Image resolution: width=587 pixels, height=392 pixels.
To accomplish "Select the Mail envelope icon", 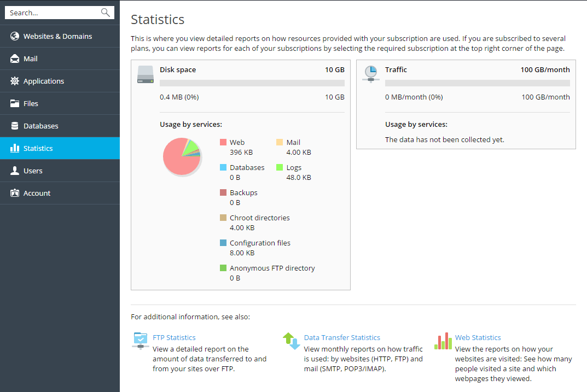I will 14,58.
